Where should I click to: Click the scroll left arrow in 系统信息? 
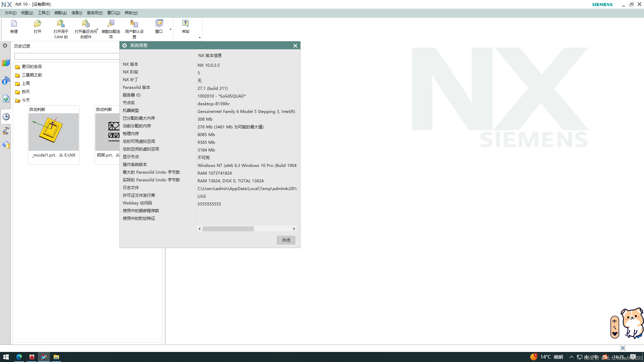pos(200,229)
